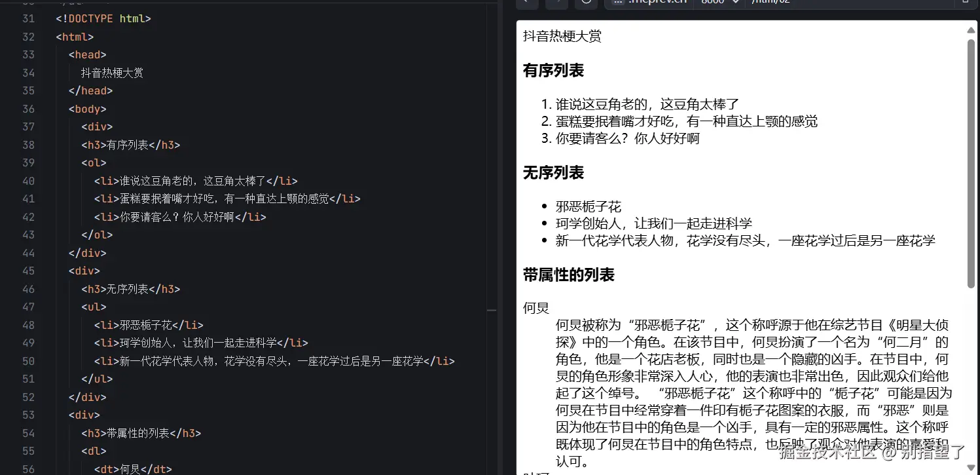Click preview item 蛋糕要抿着嘴才好吃
The width and height of the screenshot is (980, 475).
pos(687,121)
